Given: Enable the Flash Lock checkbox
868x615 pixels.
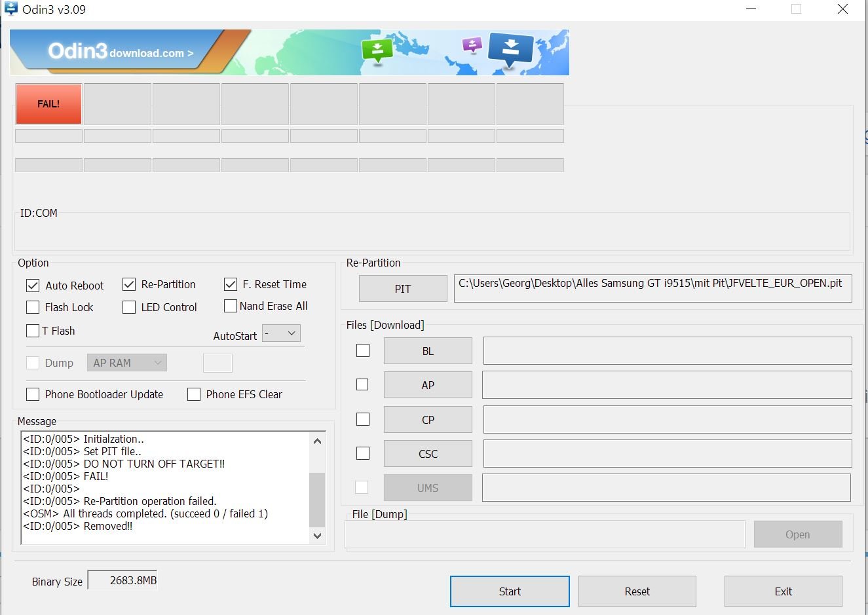Looking at the screenshot, I should tap(33, 307).
